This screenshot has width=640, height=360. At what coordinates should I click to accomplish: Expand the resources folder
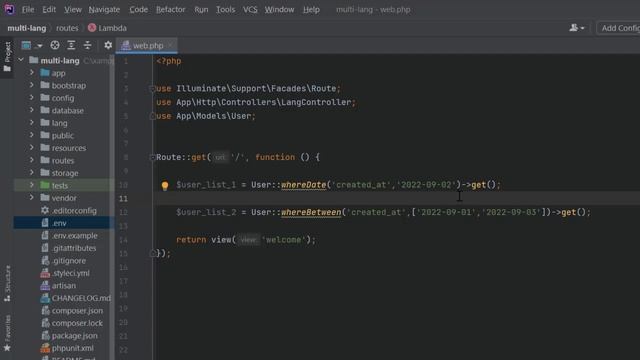pos(31,148)
